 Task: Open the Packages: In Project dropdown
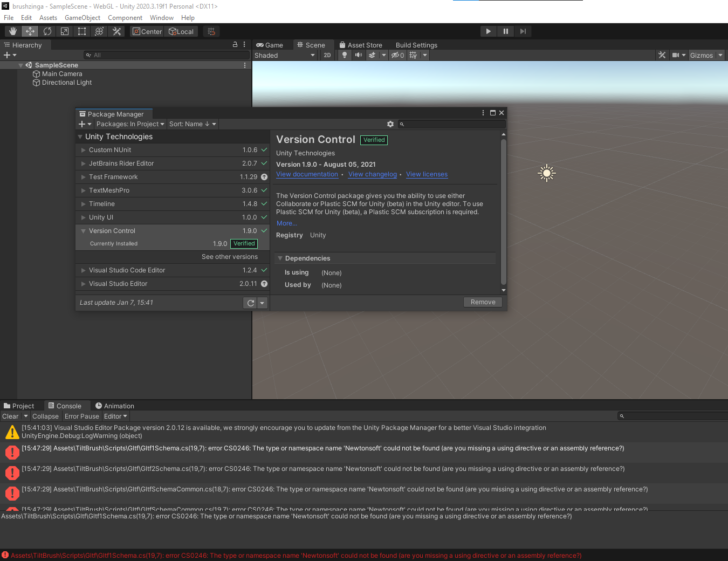click(x=130, y=124)
